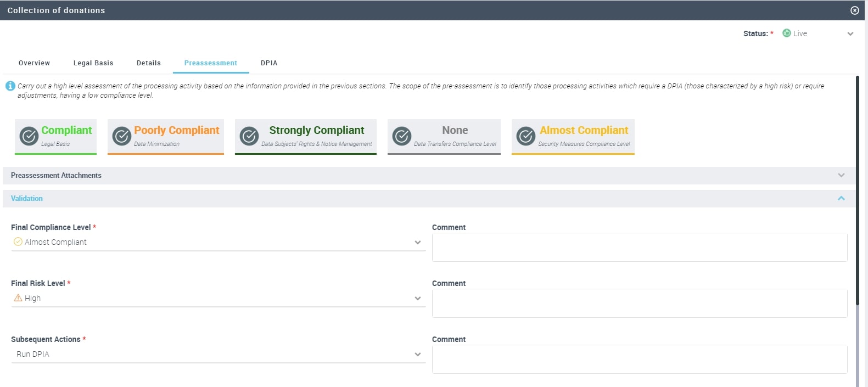Screen dimensions: 868x387
Task: Click the Final Compliance Level comment field
Action: (639, 247)
